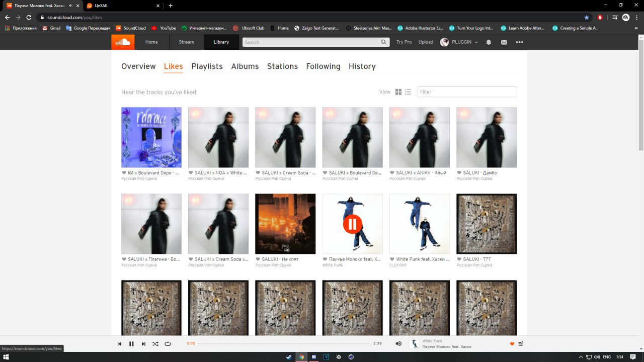Open Steam from the taskbar
The image size is (644, 362).
[289, 357]
